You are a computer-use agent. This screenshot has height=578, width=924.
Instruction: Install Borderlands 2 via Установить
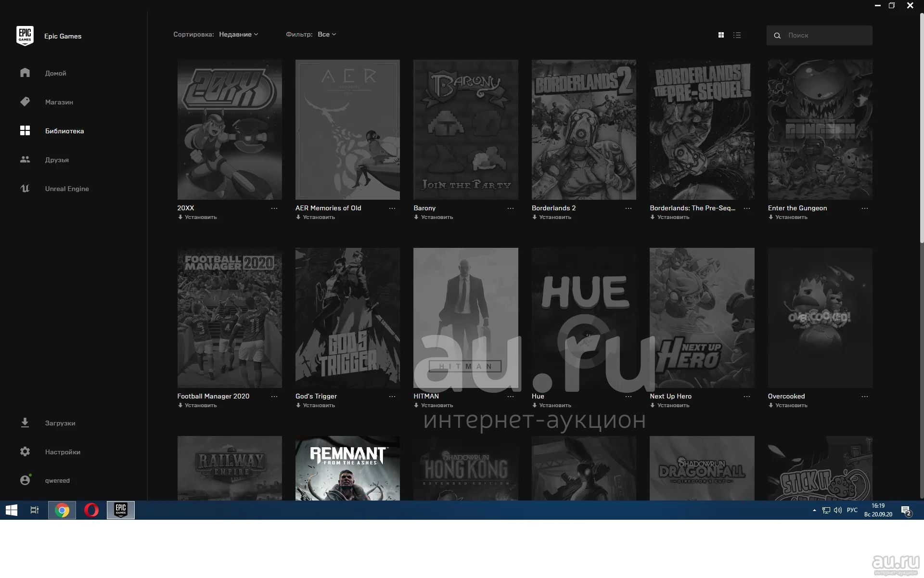[x=552, y=217]
